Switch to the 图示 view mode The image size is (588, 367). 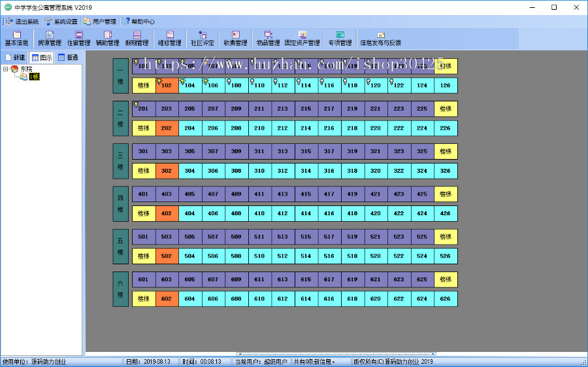42,58
